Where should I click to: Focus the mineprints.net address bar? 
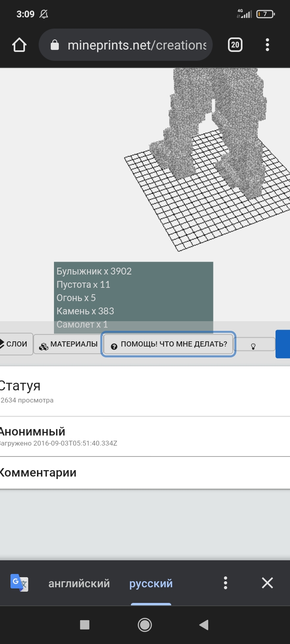[126, 45]
